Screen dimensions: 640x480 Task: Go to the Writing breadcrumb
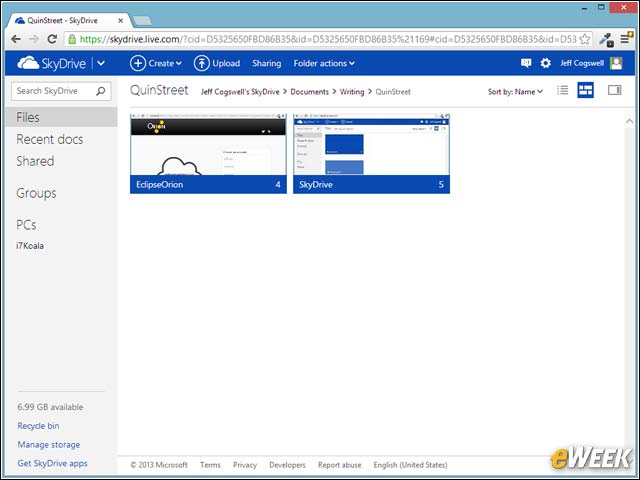[352, 92]
